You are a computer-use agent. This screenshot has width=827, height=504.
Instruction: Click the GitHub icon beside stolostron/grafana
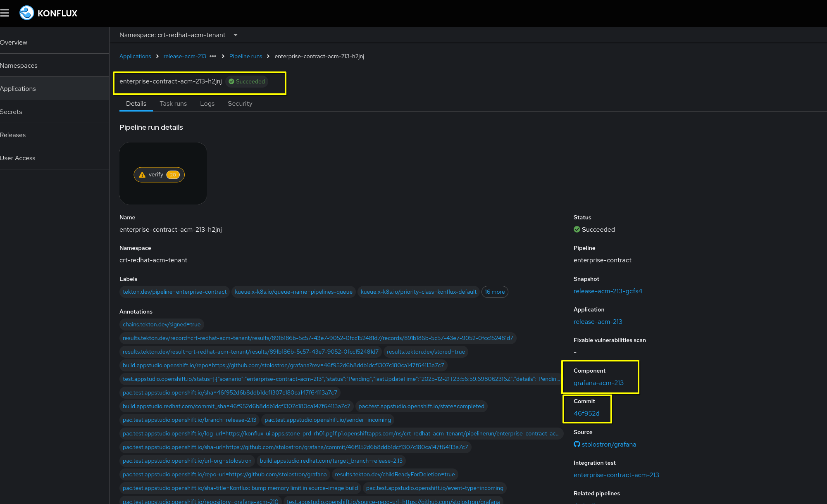click(577, 444)
